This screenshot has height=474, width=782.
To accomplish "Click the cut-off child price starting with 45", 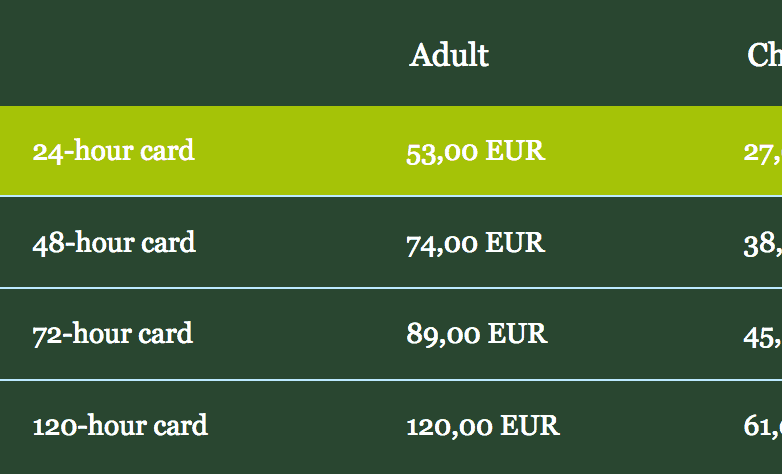I will (762, 334).
